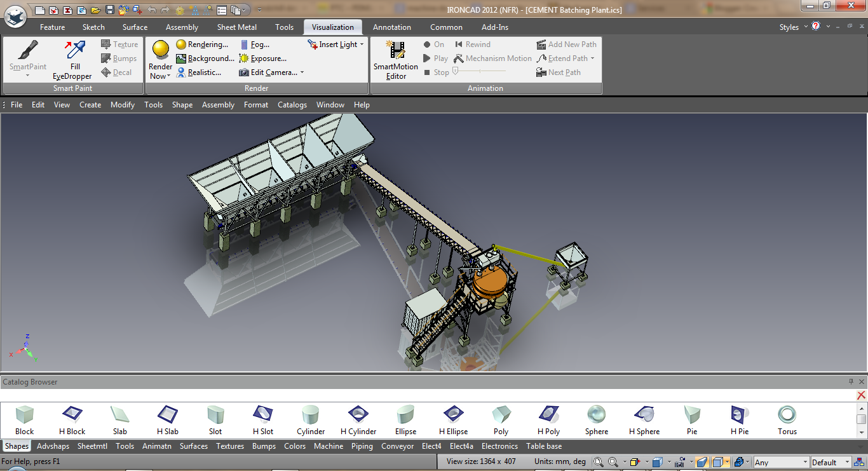Screen dimensions: 868x471
Task: Open the Catalogs menu
Action: 292,104
